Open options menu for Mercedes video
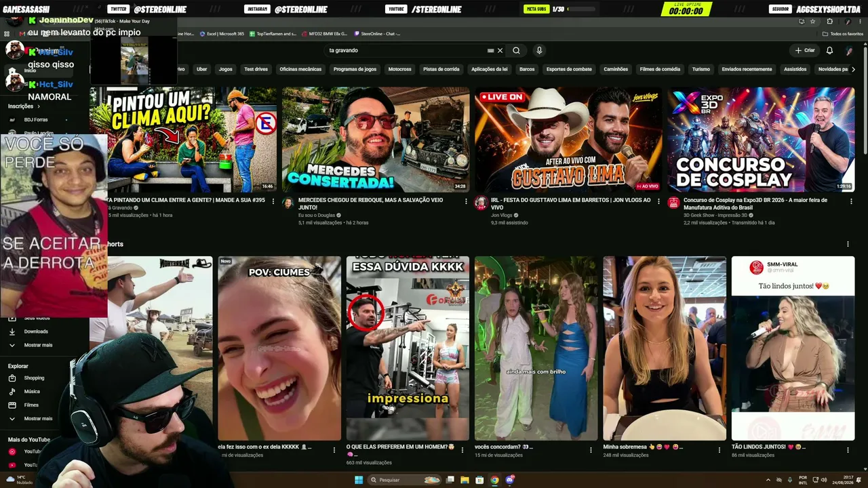Screen dimensions: 868x488 466,201
